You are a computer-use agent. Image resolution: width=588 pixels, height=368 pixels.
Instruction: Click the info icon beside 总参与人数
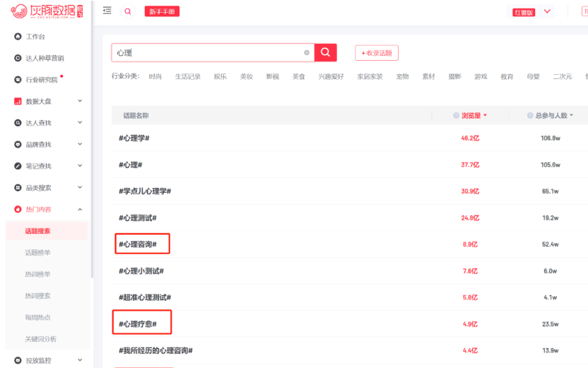pos(530,115)
